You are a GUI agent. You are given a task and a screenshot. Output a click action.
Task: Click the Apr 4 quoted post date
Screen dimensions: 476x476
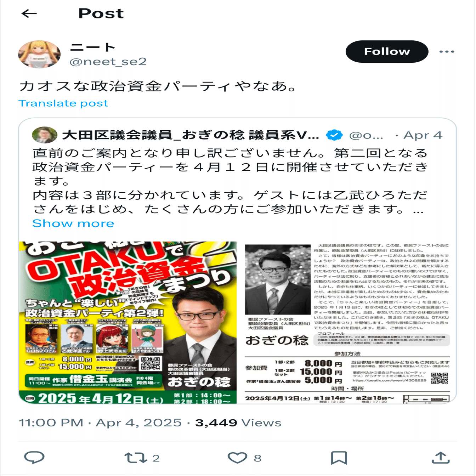(x=423, y=135)
